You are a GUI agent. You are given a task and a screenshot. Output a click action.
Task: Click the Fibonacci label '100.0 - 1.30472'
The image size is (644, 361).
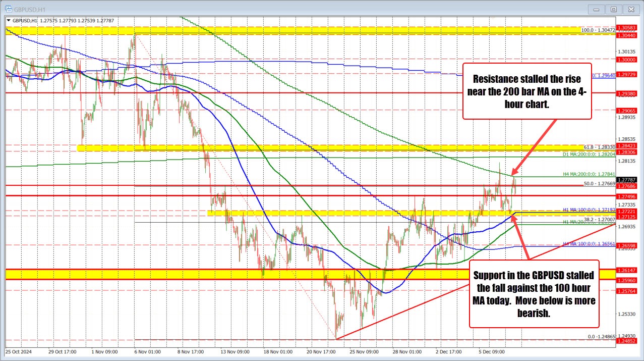(598, 30)
